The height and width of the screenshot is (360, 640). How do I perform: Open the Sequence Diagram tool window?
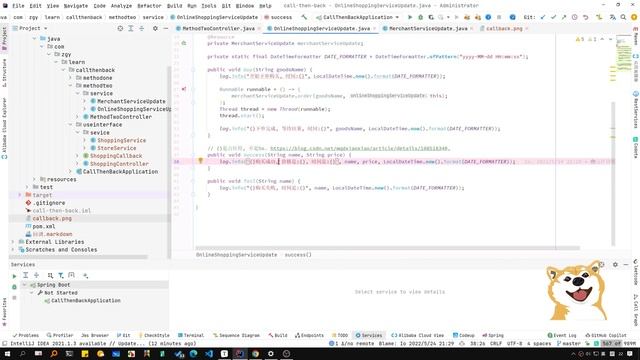point(237,335)
